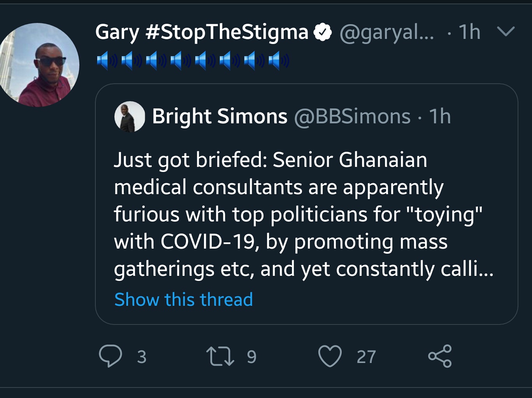Click the reply count of 3
The width and height of the screenshot is (532, 398).
(x=142, y=357)
